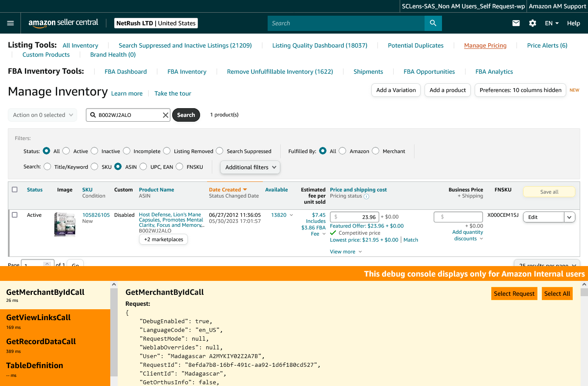Viewport: 588px width, 386px height.
Task: Click Edit for the Host Defense listing
Action: pyautogui.click(x=544, y=217)
